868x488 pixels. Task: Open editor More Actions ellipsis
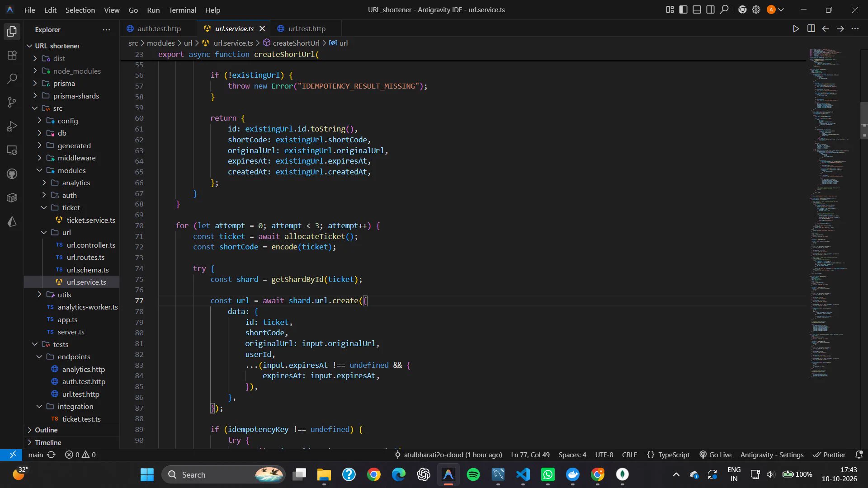click(x=855, y=28)
